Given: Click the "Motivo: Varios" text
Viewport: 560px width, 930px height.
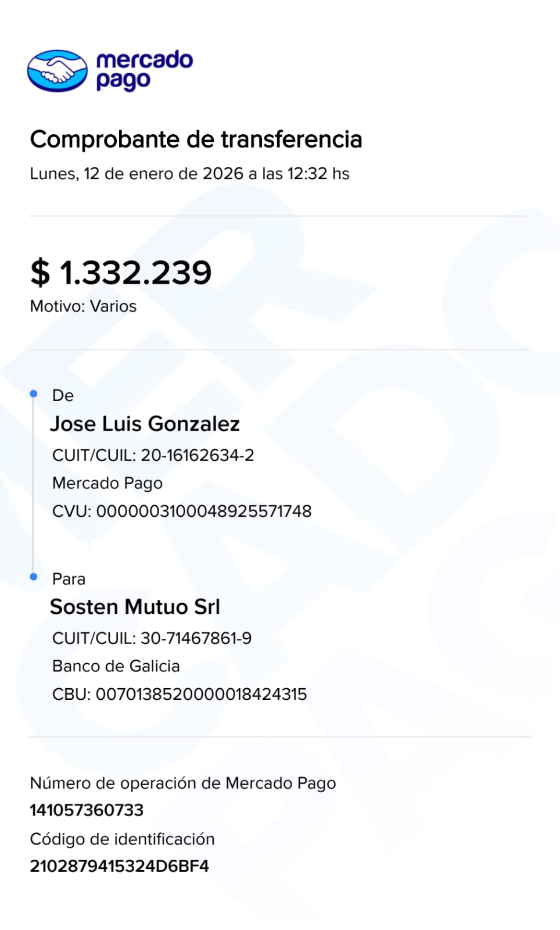Looking at the screenshot, I should [x=83, y=306].
